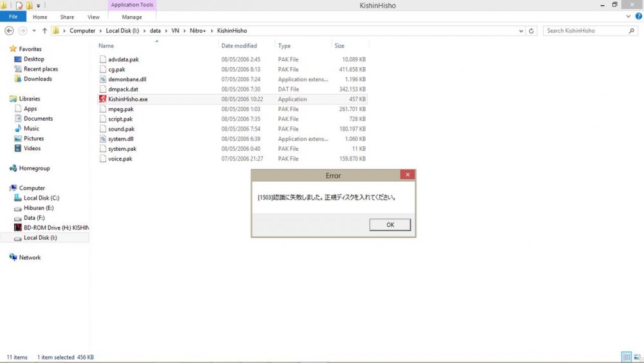Viewport: 644px width, 363px height.
Task: Sort files by Date modified column
Action: point(239,46)
